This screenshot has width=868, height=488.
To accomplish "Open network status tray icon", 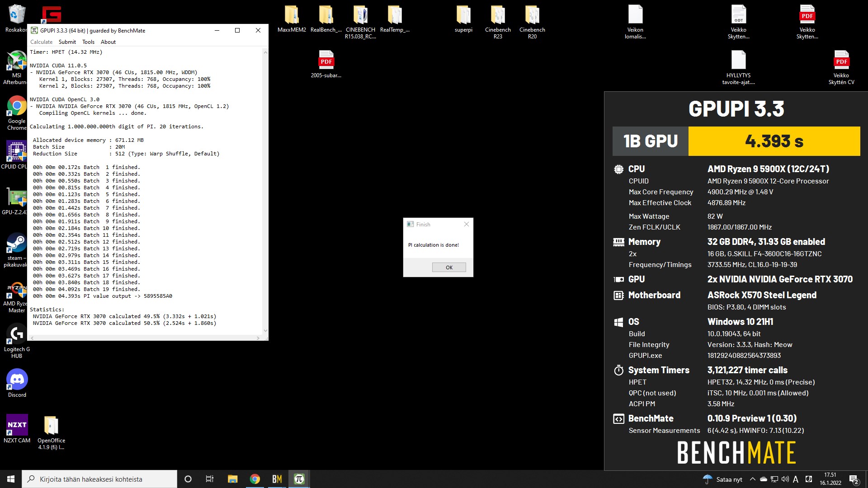I will click(774, 479).
